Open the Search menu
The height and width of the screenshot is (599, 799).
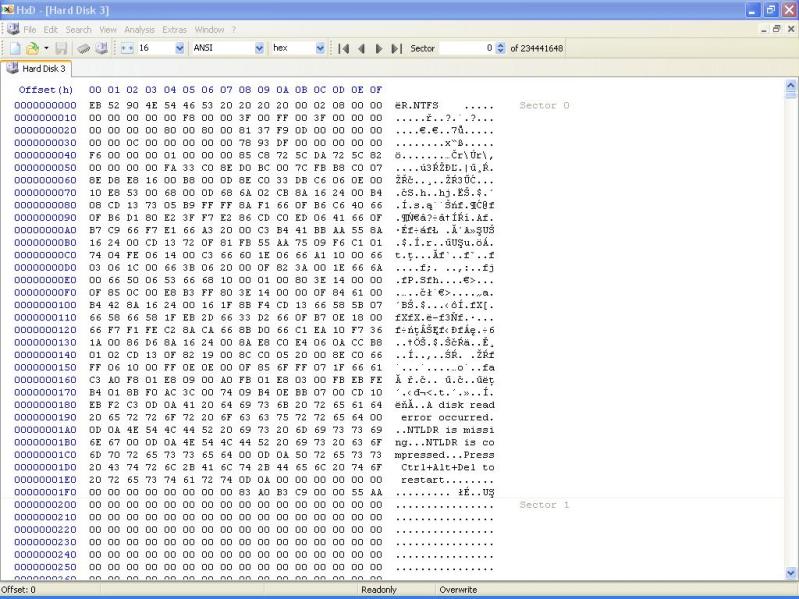click(x=78, y=30)
